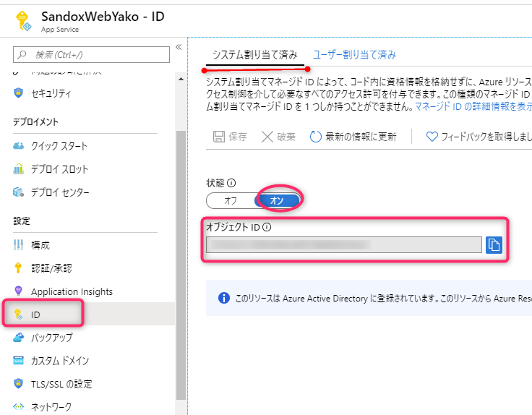This screenshot has height=415, width=532.
Task: Select the ID menu item
Action: (89, 314)
